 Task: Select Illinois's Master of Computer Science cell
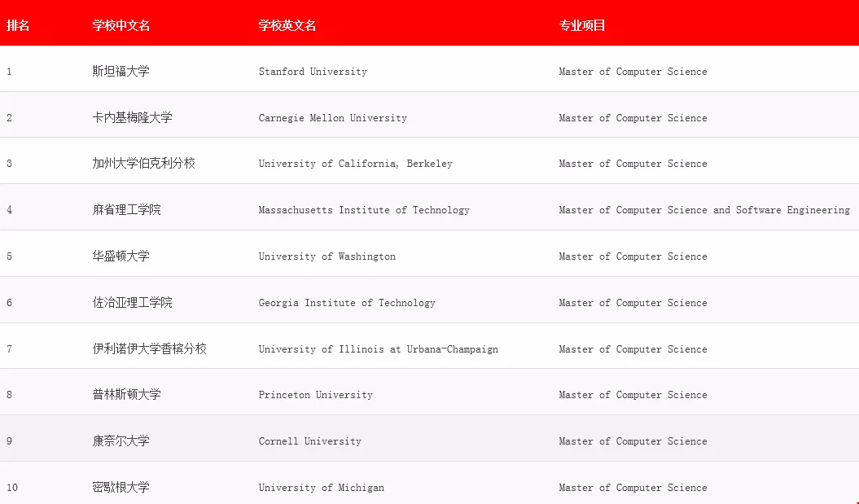(633, 349)
